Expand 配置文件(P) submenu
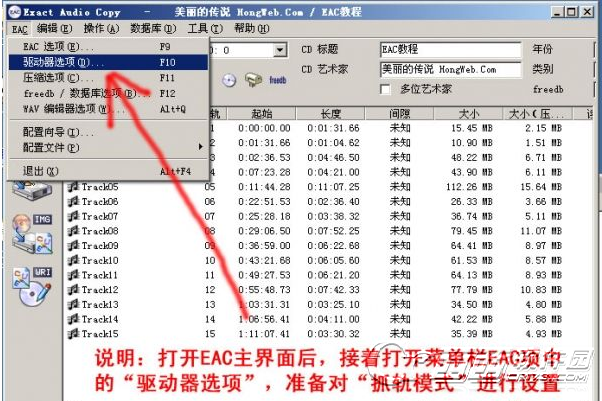The width and height of the screenshot is (602, 401). [x=108, y=147]
